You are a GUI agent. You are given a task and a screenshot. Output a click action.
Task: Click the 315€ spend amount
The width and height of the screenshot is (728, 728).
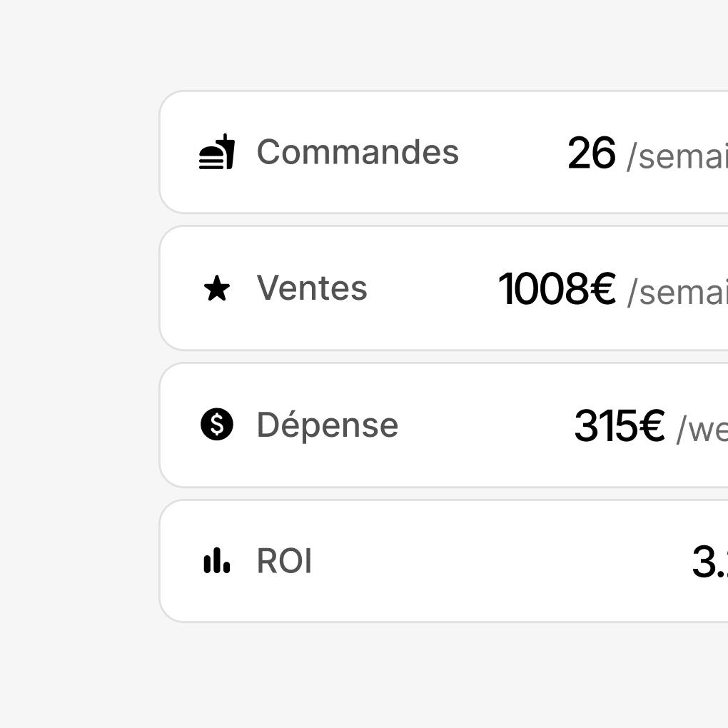tap(619, 426)
